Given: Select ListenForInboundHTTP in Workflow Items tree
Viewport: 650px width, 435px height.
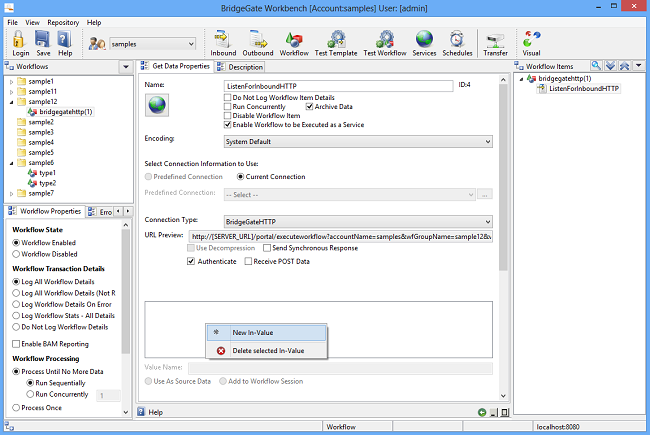Looking at the screenshot, I should pyautogui.click(x=584, y=89).
